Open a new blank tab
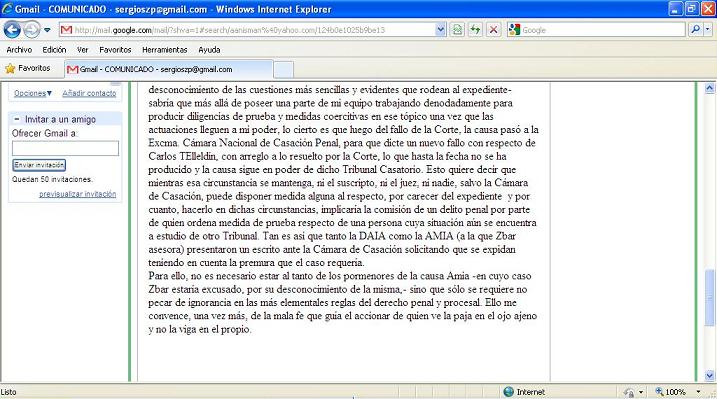Viewport: 717px width, 399px height. tap(284, 69)
